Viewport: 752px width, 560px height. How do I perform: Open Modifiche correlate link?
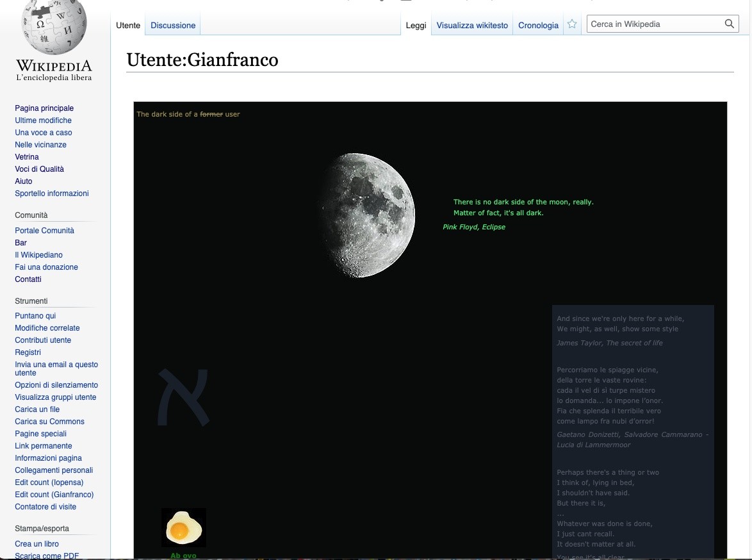click(x=47, y=328)
